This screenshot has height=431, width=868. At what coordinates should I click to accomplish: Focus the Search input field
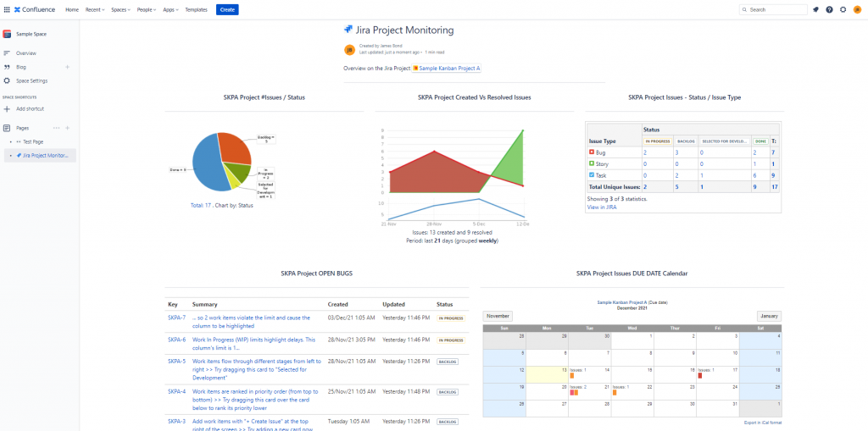[x=773, y=9]
